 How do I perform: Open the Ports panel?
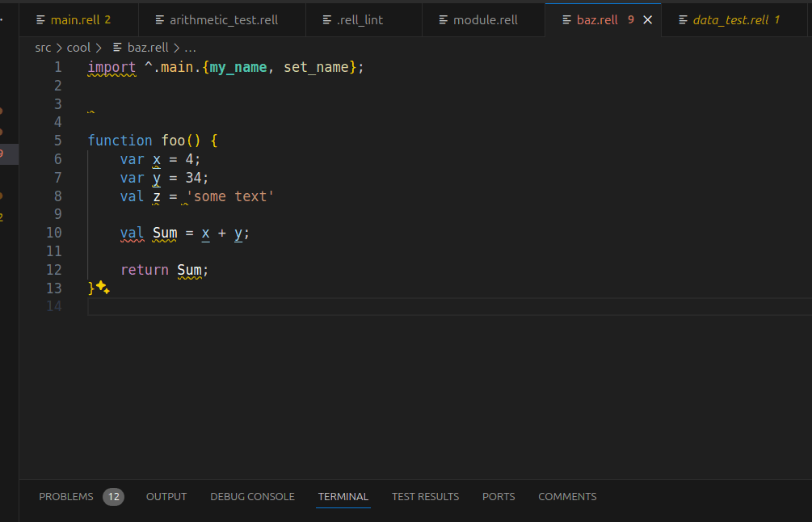499,497
